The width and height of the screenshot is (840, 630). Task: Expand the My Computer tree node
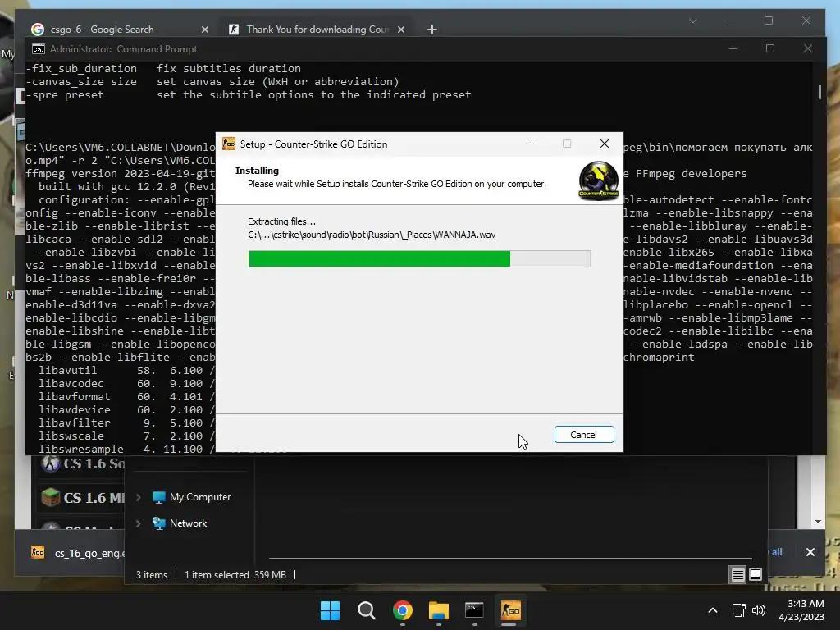pos(138,497)
